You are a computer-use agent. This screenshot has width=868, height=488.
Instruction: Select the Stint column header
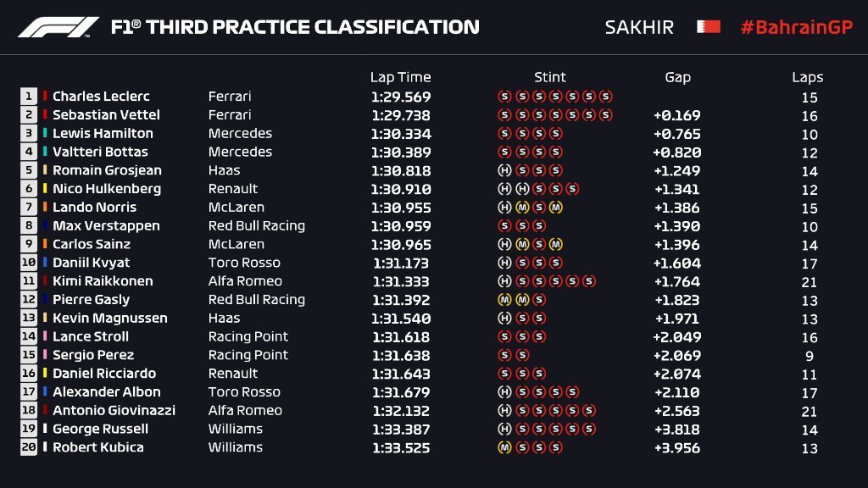(x=550, y=77)
